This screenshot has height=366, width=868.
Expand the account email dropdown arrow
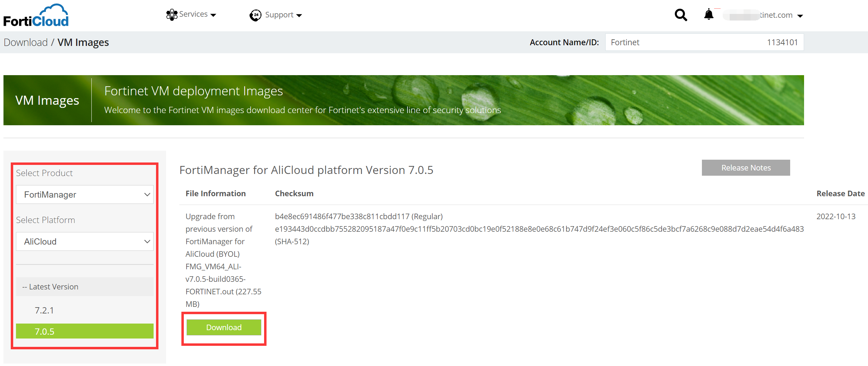pos(800,16)
